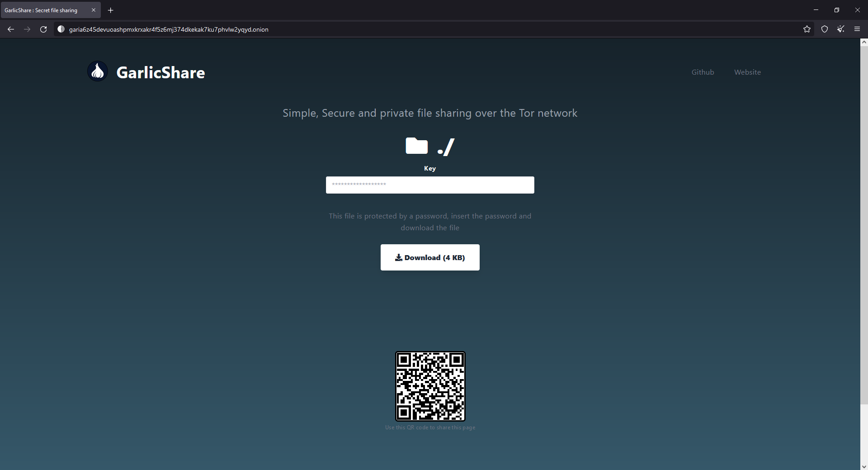Click the GarlicShare title text

coord(160,72)
